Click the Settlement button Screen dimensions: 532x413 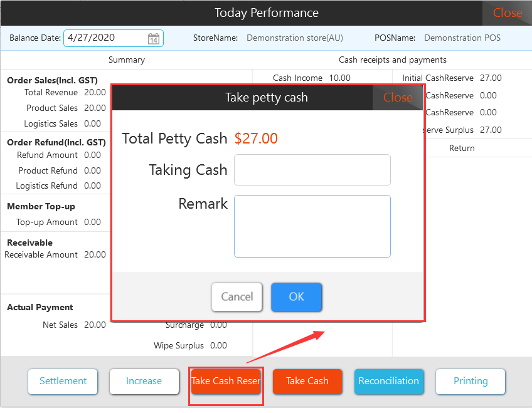pyautogui.click(x=63, y=381)
